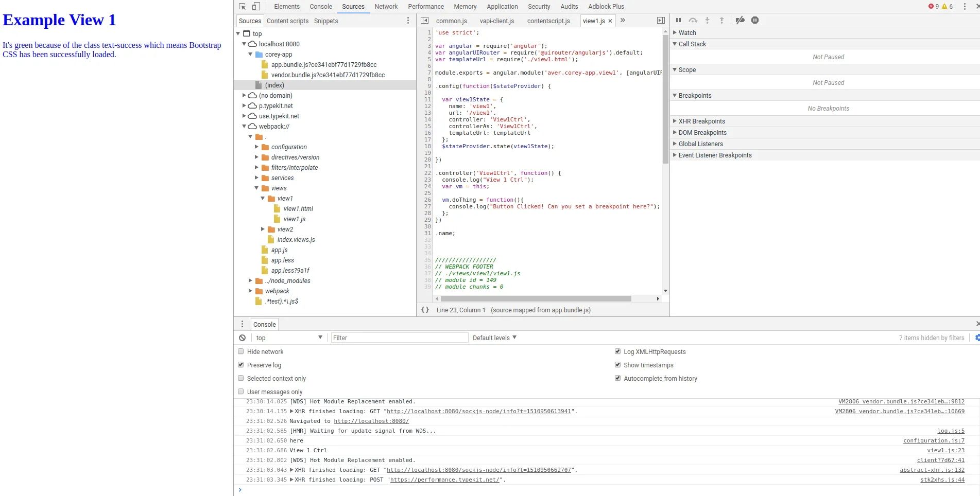Toggle pause on exceptions icon

755,21
